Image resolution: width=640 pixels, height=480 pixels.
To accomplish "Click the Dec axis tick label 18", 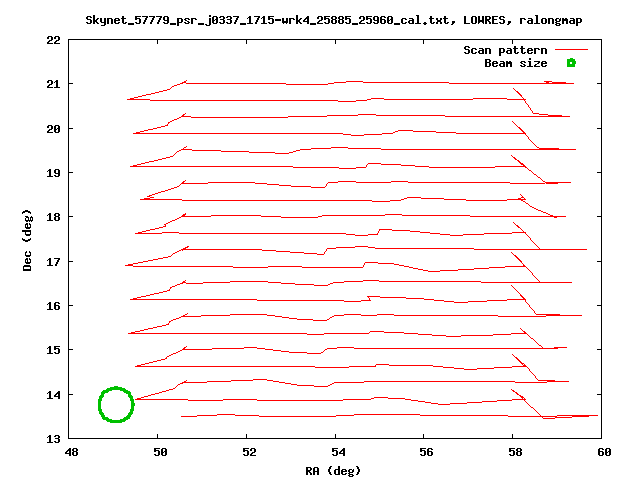I will coord(53,218).
